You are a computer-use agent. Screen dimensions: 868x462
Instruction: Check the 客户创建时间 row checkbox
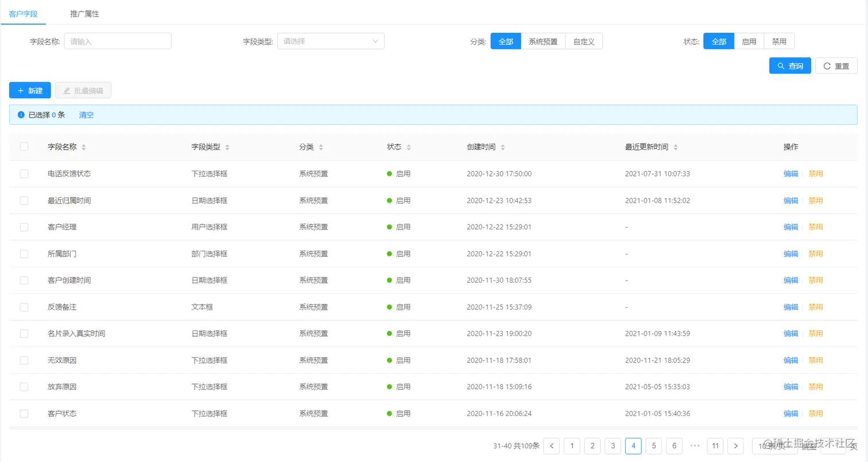point(24,280)
